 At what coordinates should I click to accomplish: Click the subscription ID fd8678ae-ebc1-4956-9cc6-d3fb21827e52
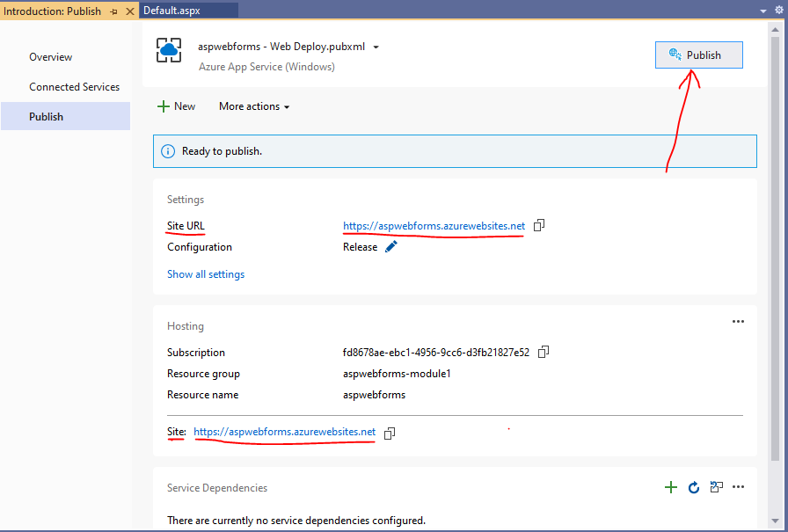click(435, 353)
